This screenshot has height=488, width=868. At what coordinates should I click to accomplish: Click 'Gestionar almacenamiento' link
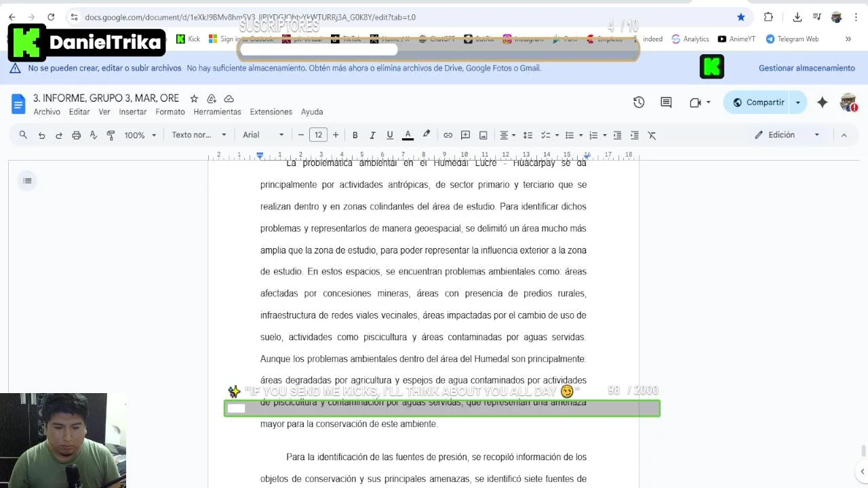point(807,68)
